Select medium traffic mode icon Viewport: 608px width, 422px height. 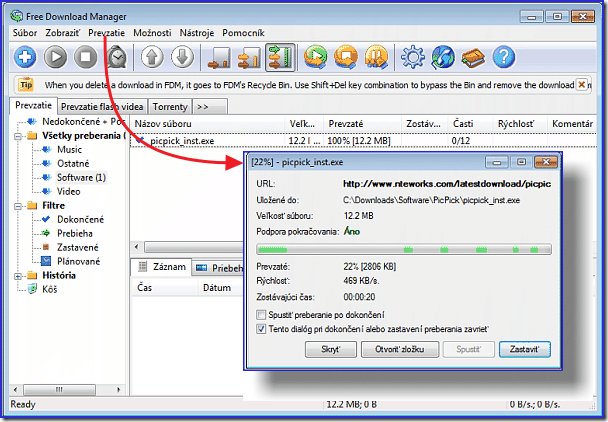pos(249,57)
